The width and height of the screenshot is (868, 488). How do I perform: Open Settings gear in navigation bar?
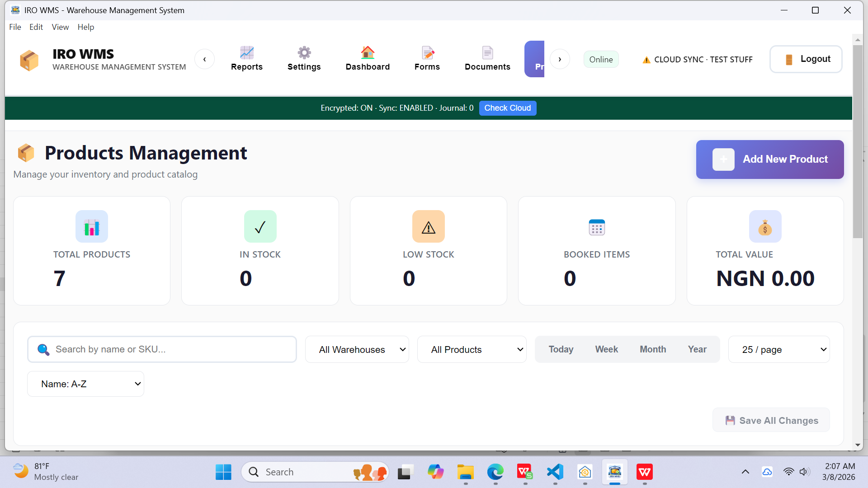[304, 53]
